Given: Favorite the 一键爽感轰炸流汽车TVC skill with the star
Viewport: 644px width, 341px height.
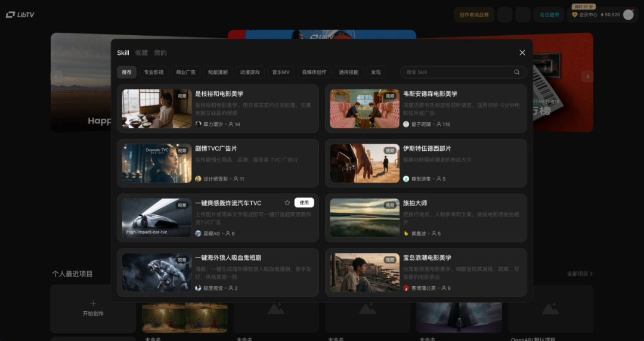Looking at the screenshot, I should click(287, 203).
